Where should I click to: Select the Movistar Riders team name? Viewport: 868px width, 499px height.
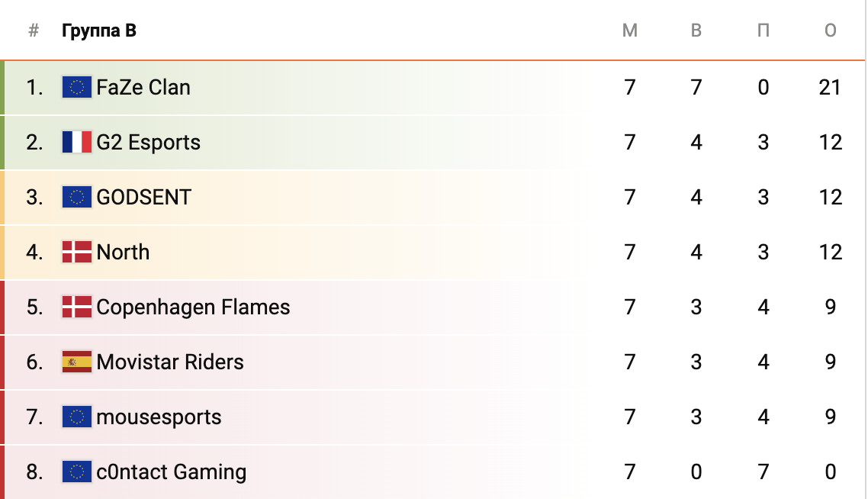pyautogui.click(x=170, y=362)
